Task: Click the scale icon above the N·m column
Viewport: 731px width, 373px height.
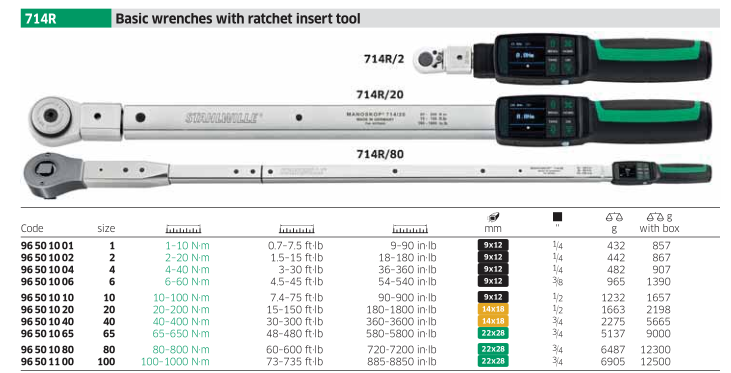Action: click(184, 229)
